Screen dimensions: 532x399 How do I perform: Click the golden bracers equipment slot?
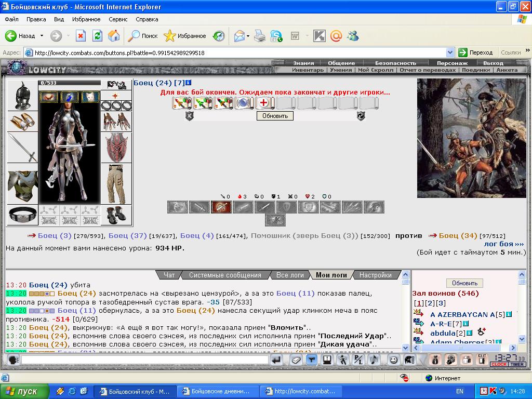(x=22, y=122)
